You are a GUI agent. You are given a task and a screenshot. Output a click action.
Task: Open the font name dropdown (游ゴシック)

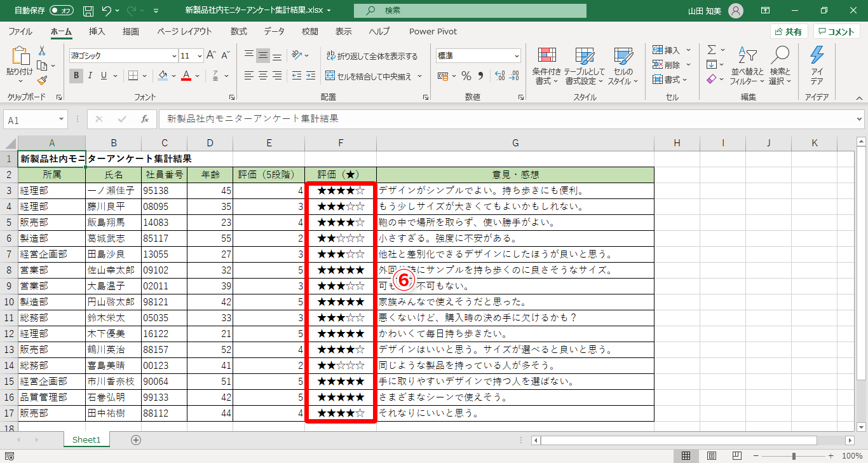click(x=173, y=56)
